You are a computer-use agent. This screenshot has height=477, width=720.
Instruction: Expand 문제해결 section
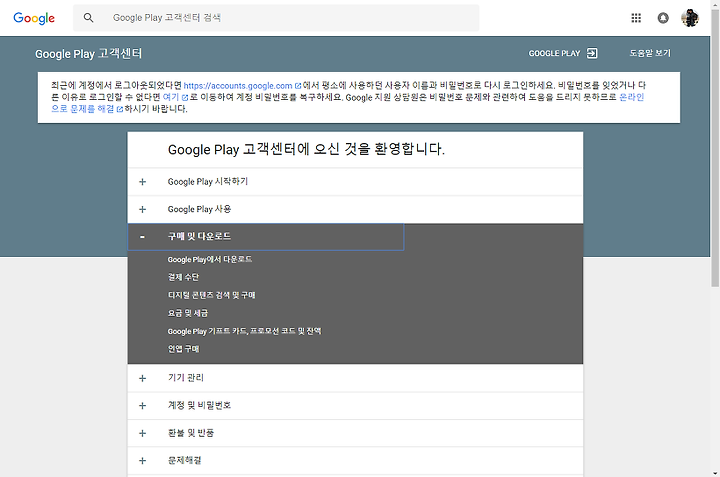click(355, 460)
